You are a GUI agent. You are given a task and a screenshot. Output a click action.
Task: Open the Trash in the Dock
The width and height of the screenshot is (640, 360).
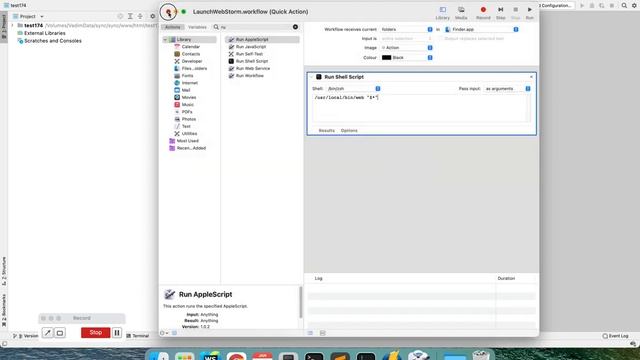481,356
